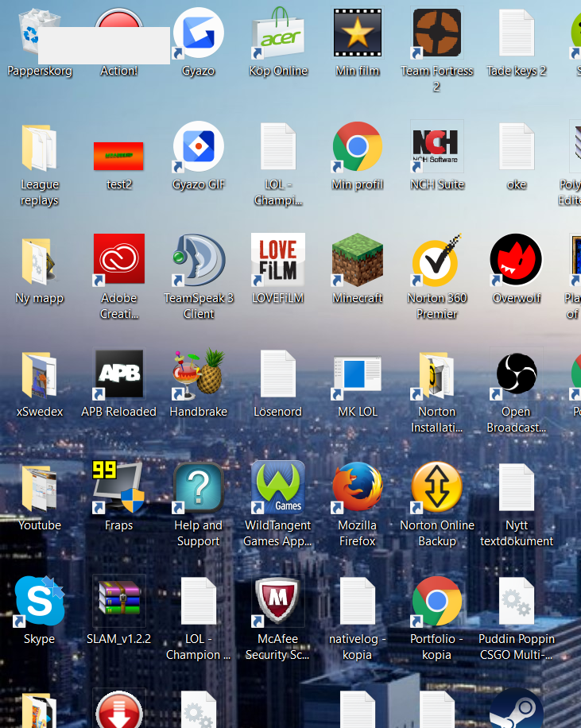
Task: Select Puddin Poppin CSGO Multi file
Action: click(517, 602)
